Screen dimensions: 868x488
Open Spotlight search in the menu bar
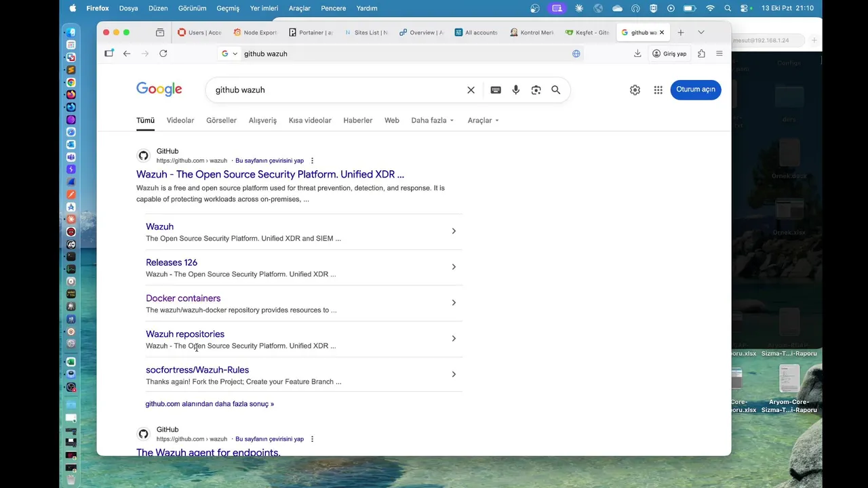tap(728, 8)
